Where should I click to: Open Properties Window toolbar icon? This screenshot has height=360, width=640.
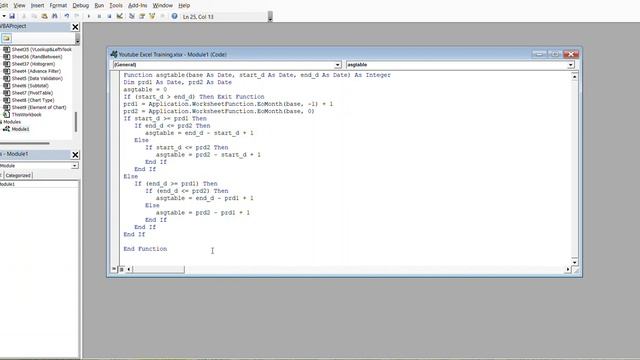coord(142,16)
